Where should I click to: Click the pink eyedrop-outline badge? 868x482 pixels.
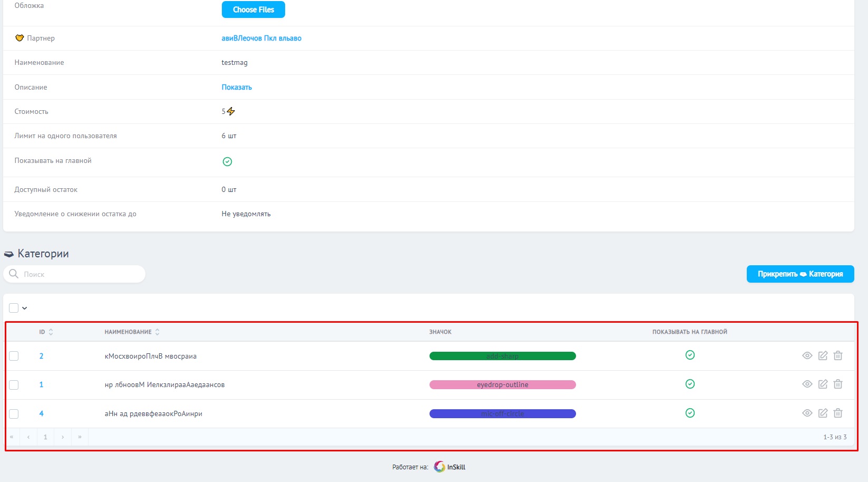502,384
